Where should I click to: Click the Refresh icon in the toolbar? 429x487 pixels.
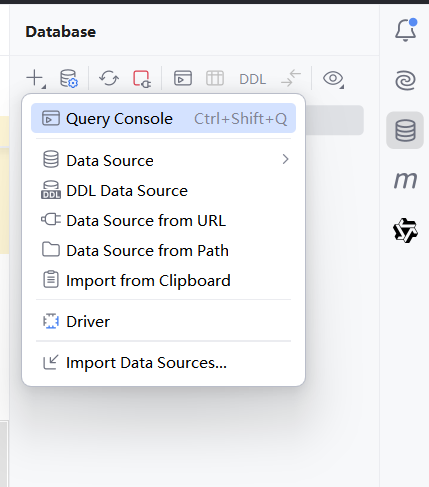(109, 78)
